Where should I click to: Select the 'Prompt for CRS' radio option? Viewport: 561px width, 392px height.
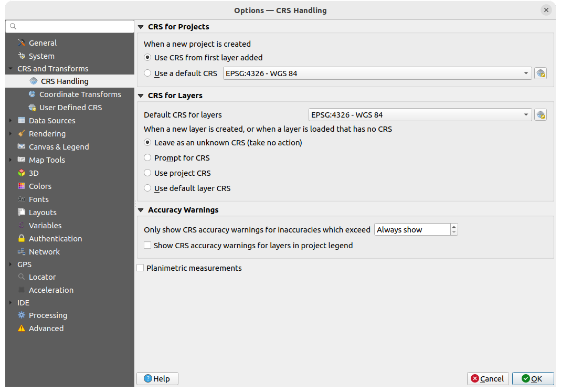(x=147, y=158)
